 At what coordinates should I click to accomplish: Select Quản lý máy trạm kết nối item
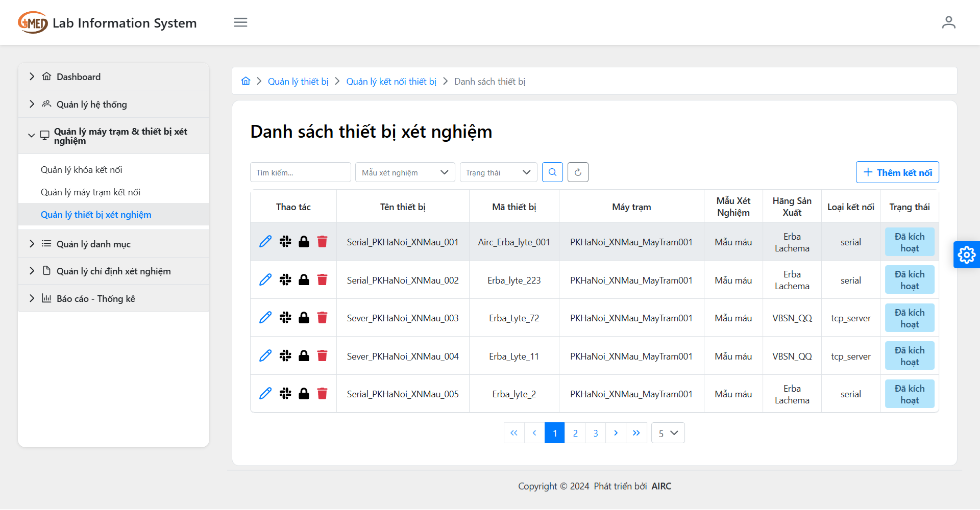click(90, 192)
